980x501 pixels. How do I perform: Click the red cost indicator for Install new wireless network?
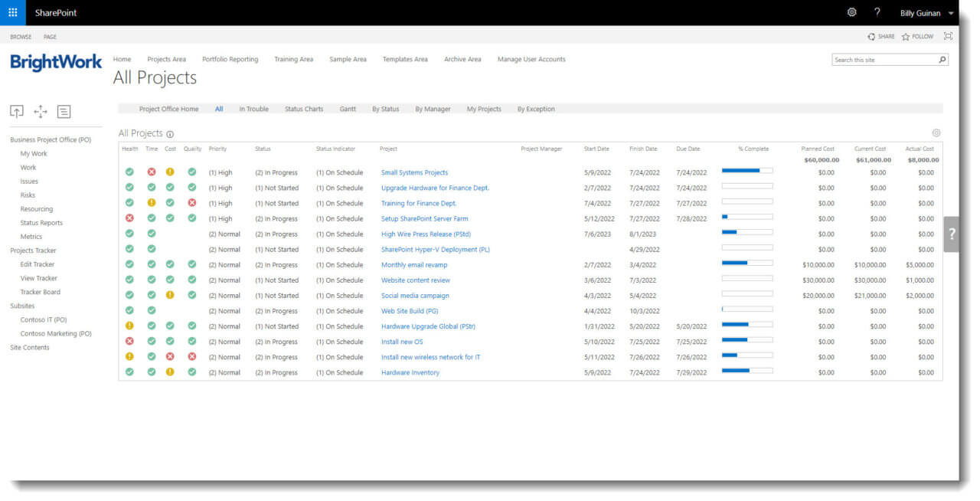[171, 356]
